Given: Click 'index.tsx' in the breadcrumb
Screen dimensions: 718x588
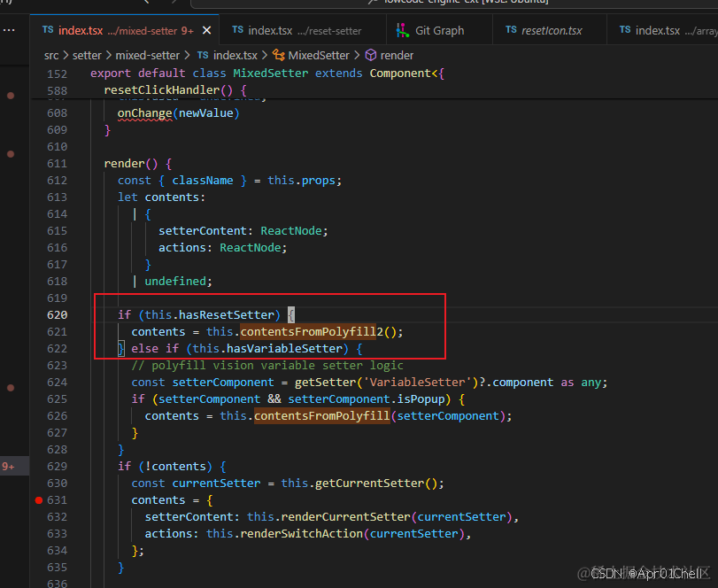Looking at the screenshot, I should point(235,56).
